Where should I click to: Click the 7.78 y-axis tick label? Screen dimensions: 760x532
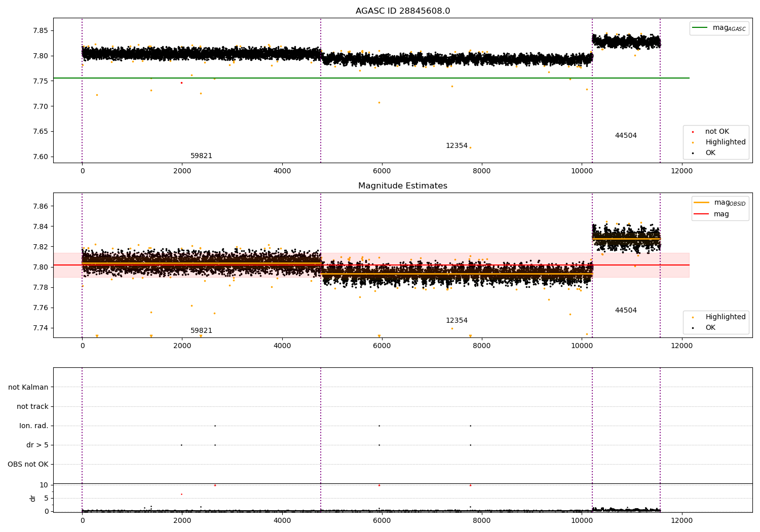[40, 288]
